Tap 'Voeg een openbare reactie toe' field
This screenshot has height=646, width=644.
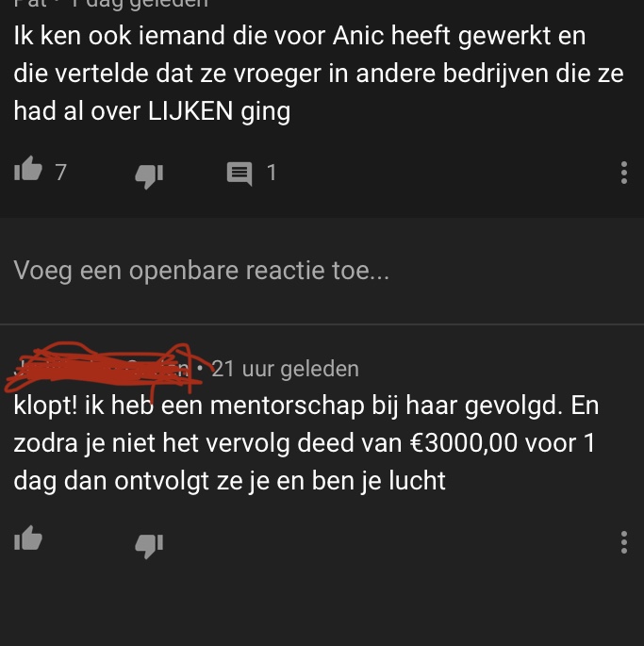click(322, 271)
